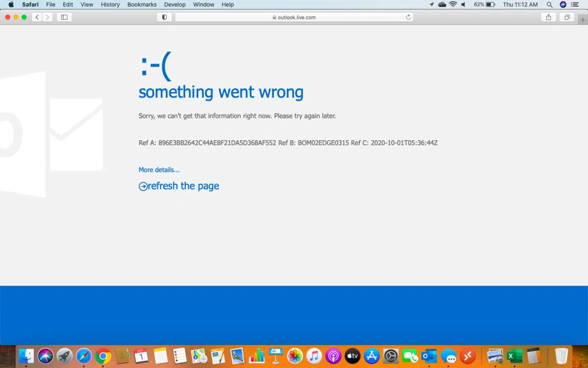The height and width of the screenshot is (368, 588).
Task: Open Microsoft Remote Desktop from the Dock
Action: tap(468, 356)
